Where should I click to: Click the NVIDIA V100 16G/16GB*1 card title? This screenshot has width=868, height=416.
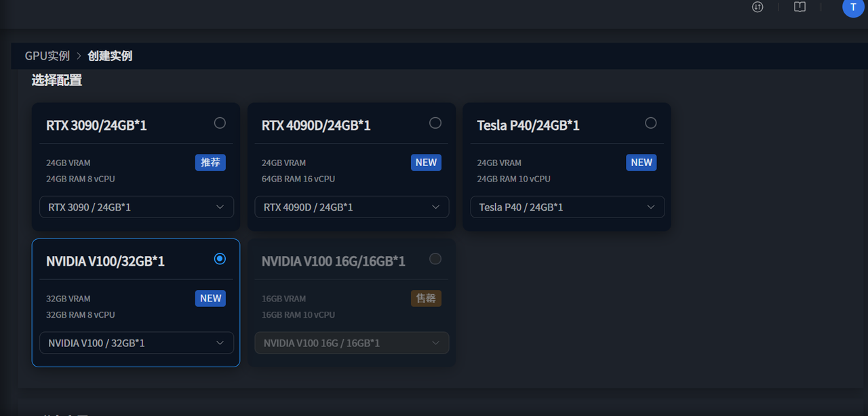(334, 262)
